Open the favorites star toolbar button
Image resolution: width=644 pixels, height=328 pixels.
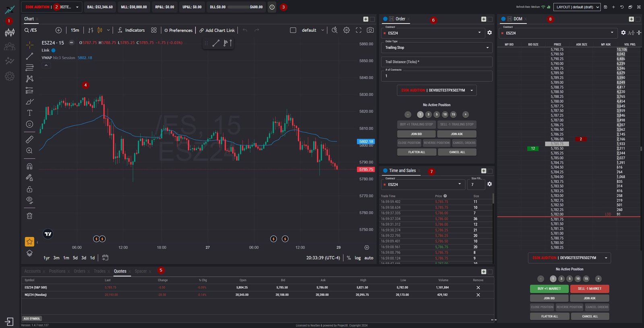[x=29, y=241]
